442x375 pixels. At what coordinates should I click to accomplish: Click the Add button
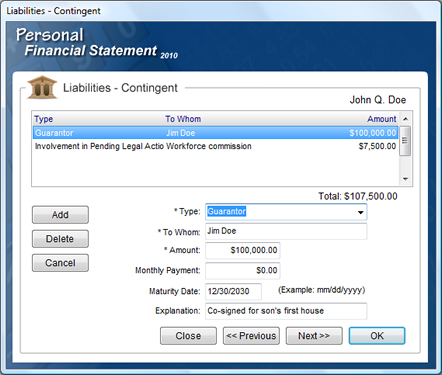60,215
